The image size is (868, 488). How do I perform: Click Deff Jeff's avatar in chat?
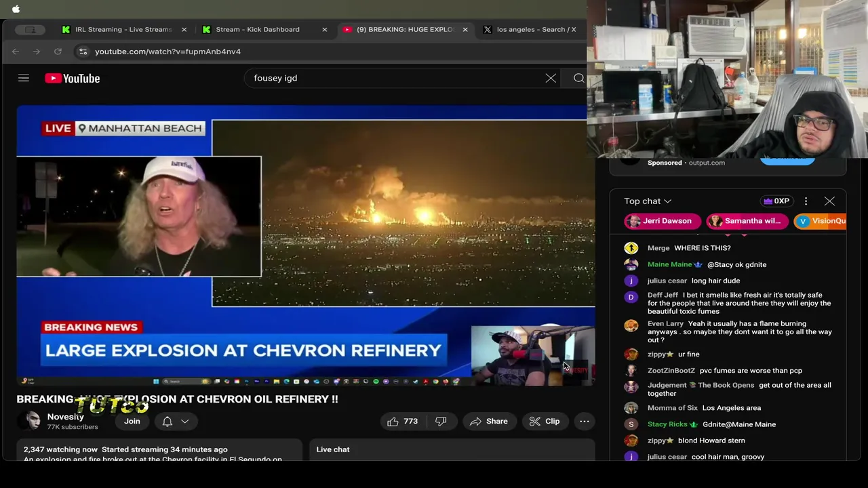pos(631,297)
